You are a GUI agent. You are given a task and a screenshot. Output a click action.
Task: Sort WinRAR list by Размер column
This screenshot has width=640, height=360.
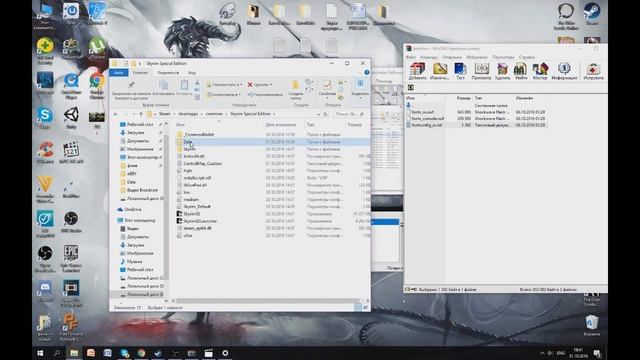(464, 98)
